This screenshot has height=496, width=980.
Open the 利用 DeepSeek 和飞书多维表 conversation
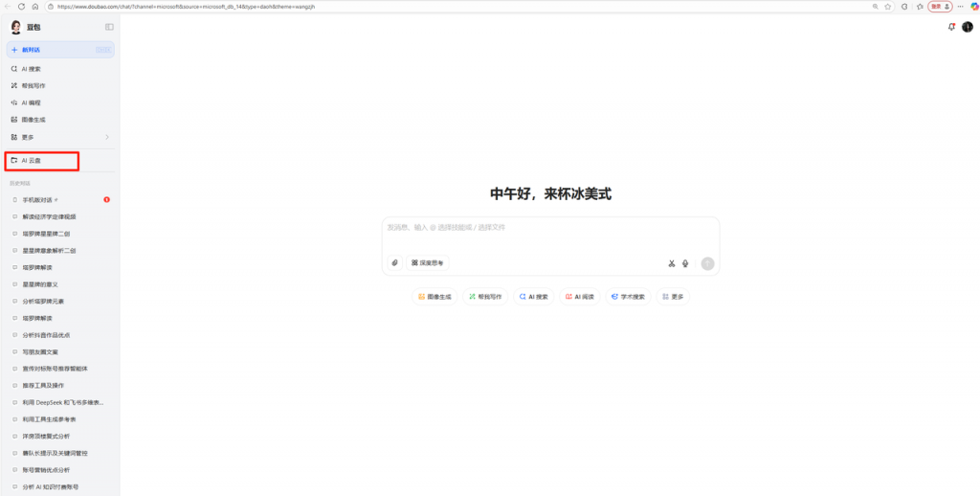pyautogui.click(x=60, y=402)
